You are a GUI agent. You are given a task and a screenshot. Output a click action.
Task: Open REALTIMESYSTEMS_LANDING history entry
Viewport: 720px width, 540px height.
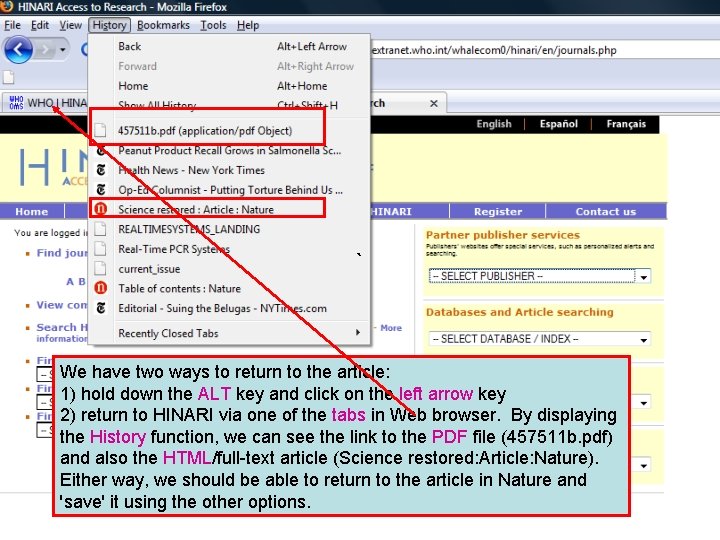[229, 230]
